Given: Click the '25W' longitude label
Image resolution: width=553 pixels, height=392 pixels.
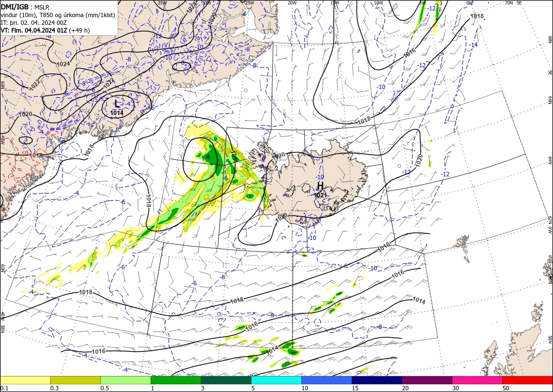Looking at the screenshot, I should point(249,3).
